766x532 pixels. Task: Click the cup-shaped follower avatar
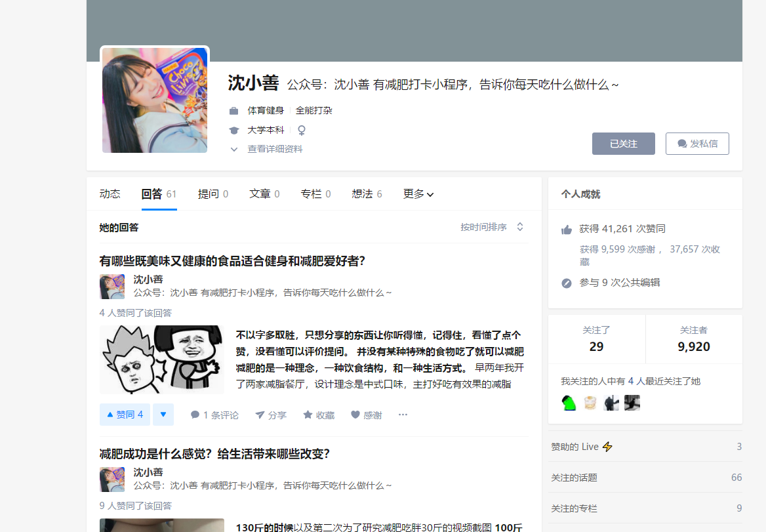pos(590,403)
